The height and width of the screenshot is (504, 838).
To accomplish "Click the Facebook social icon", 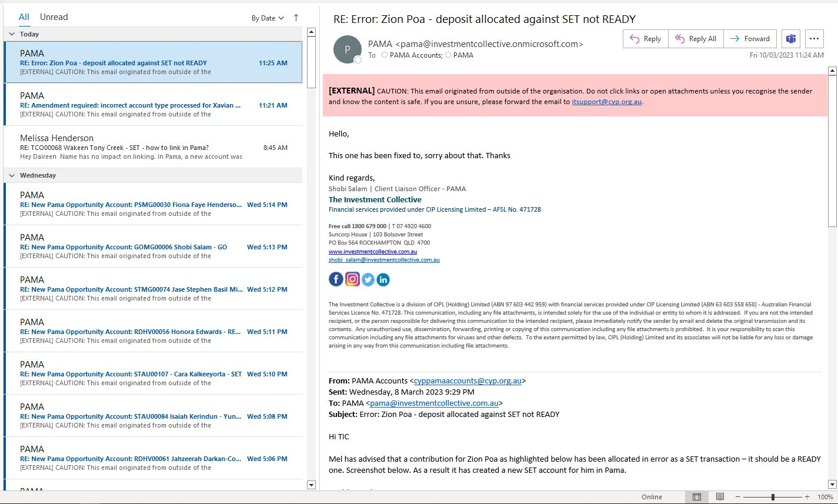I will tap(336, 279).
